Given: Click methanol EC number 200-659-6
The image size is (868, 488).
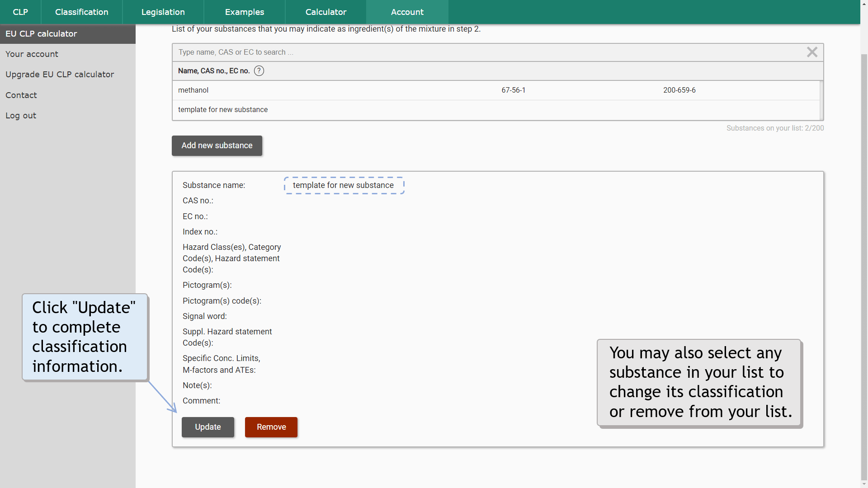Looking at the screenshot, I should (679, 90).
